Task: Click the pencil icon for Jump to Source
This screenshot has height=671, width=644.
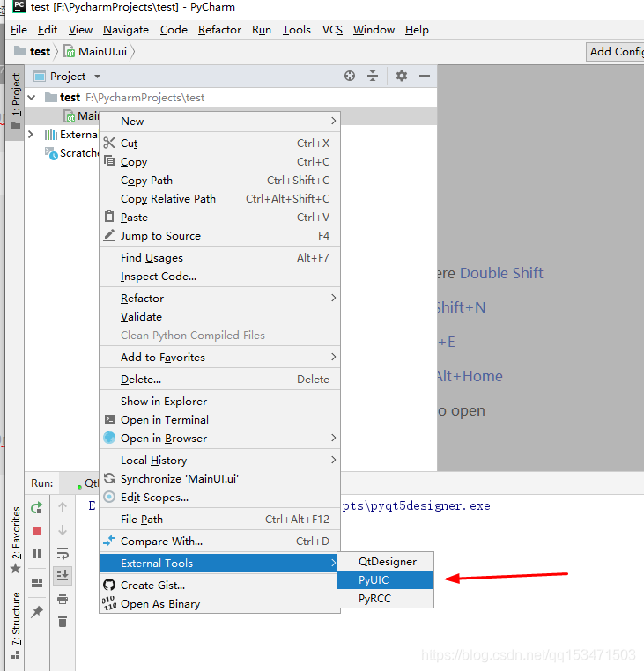Action: point(109,235)
